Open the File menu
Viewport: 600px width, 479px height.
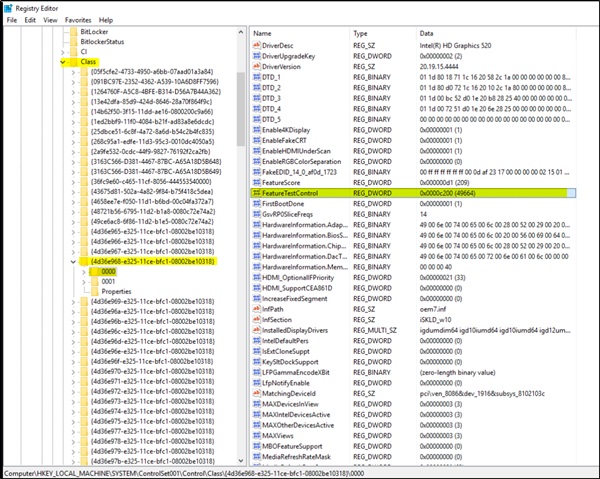[12, 20]
